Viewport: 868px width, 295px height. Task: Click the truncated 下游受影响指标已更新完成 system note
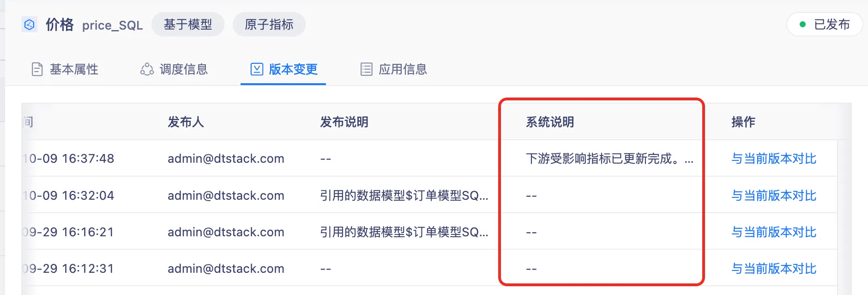(609, 159)
